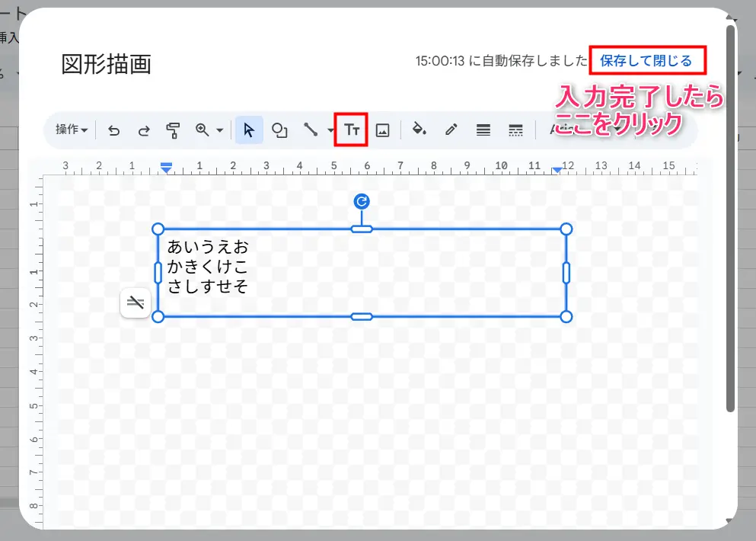
Task: Click inside text あいうえお in the box
Action: (x=207, y=248)
